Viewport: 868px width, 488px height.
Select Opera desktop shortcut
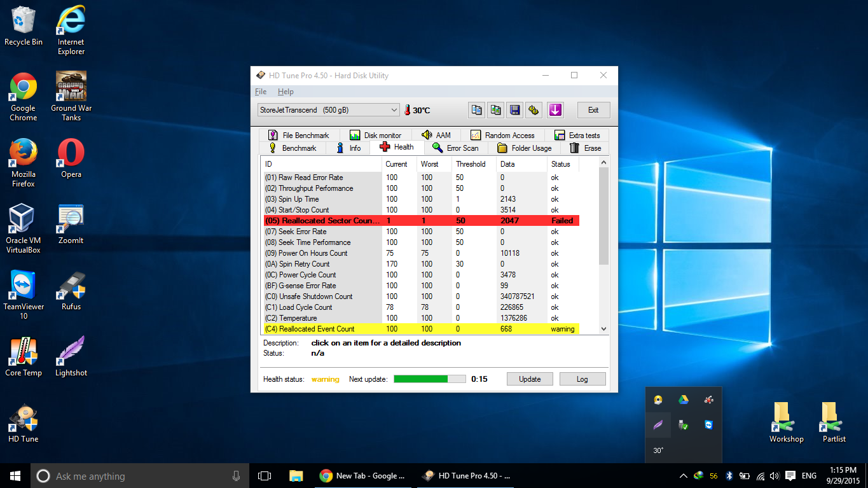(x=71, y=158)
